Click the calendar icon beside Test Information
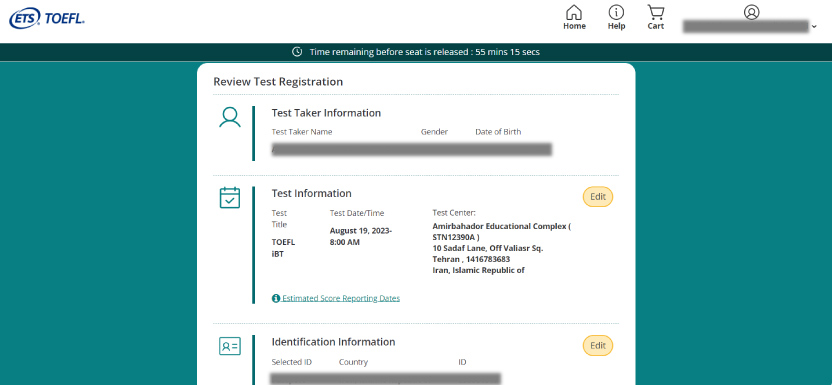 (x=230, y=197)
